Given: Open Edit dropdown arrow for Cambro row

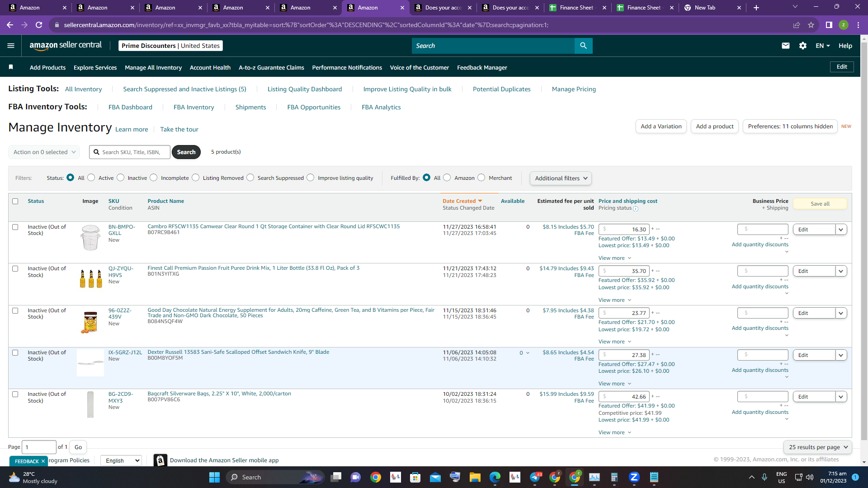Looking at the screenshot, I should point(841,230).
